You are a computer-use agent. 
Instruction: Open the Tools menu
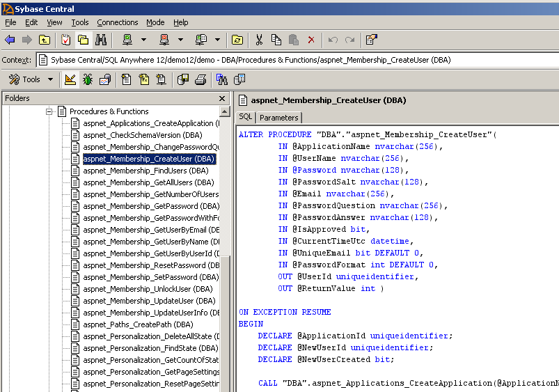tap(80, 22)
